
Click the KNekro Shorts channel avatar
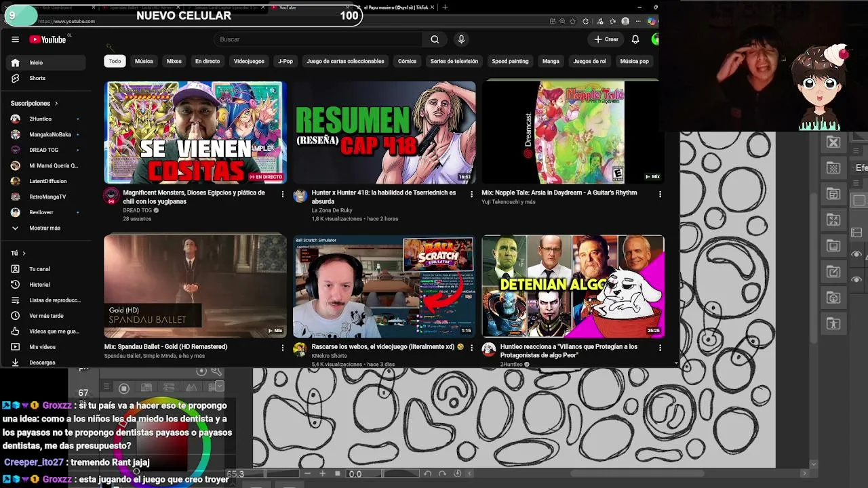[300, 350]
